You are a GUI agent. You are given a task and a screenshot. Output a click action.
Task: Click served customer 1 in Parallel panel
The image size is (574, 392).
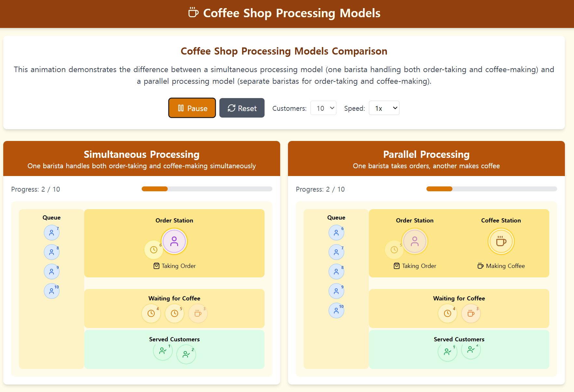click(448, 351)
